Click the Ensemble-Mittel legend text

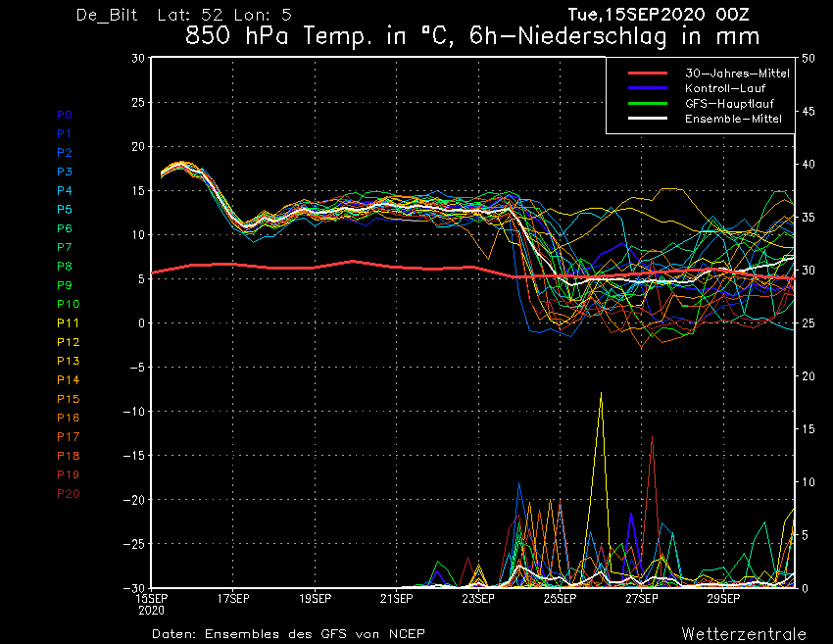[x=733, y=119]
